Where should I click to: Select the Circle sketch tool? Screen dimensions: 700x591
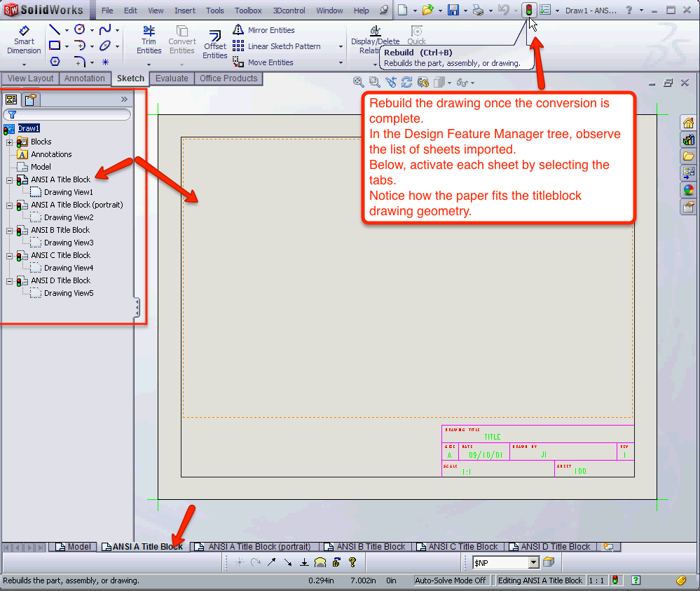click(x=79, y=29)
